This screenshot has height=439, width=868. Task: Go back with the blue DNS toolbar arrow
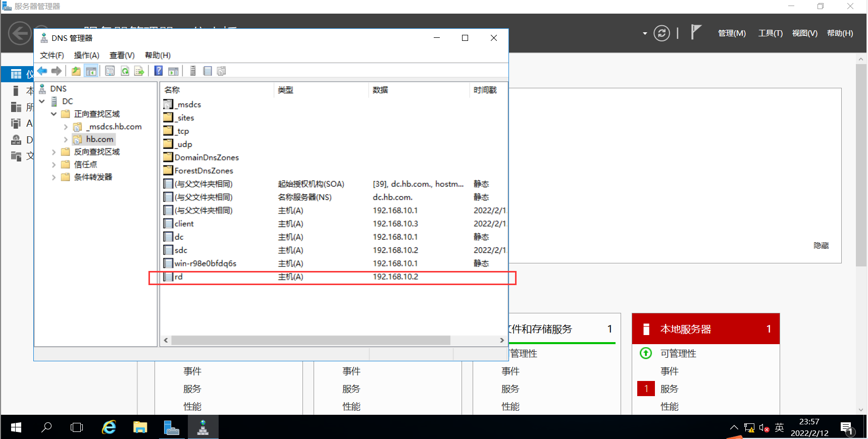(42, 71)
